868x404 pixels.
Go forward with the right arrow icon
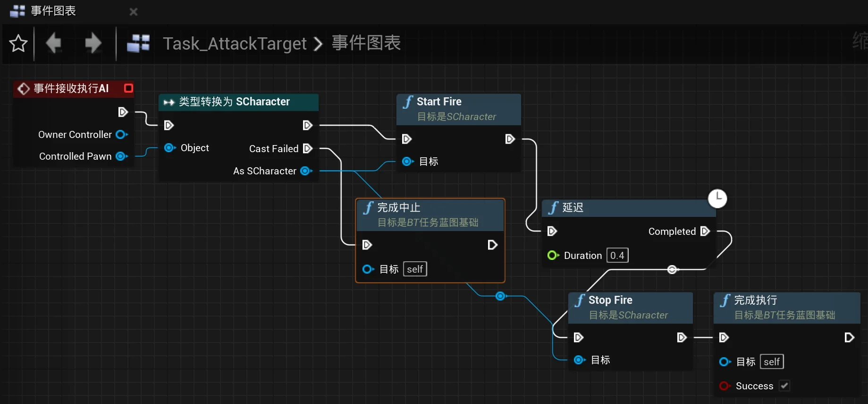click(93, 43)
